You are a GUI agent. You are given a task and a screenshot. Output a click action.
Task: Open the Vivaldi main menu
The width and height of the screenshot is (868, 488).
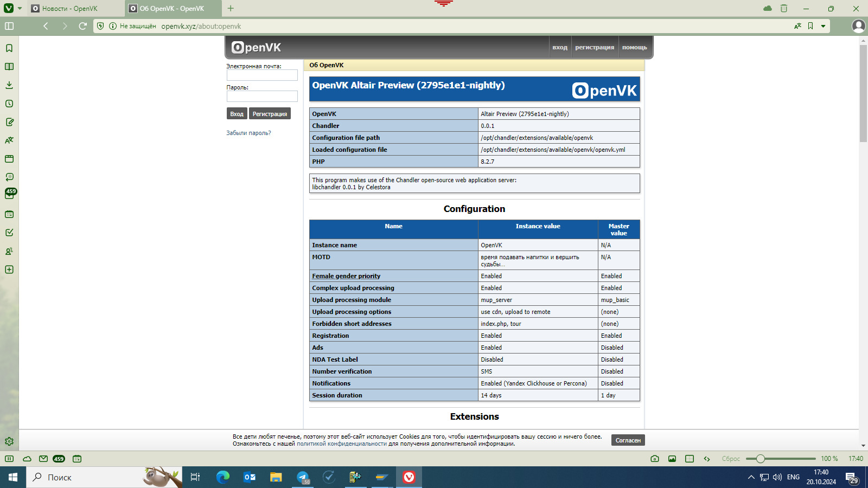(x=9, y=8)
